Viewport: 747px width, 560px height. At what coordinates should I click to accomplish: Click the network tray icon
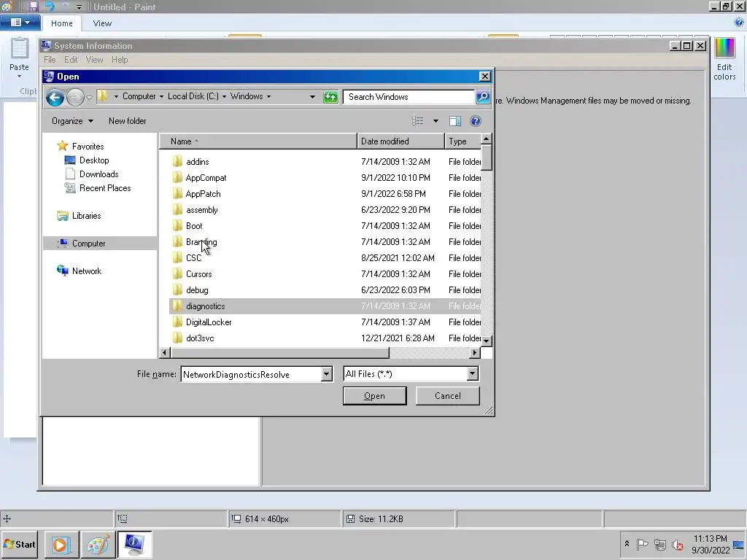[x=660, y=544]
